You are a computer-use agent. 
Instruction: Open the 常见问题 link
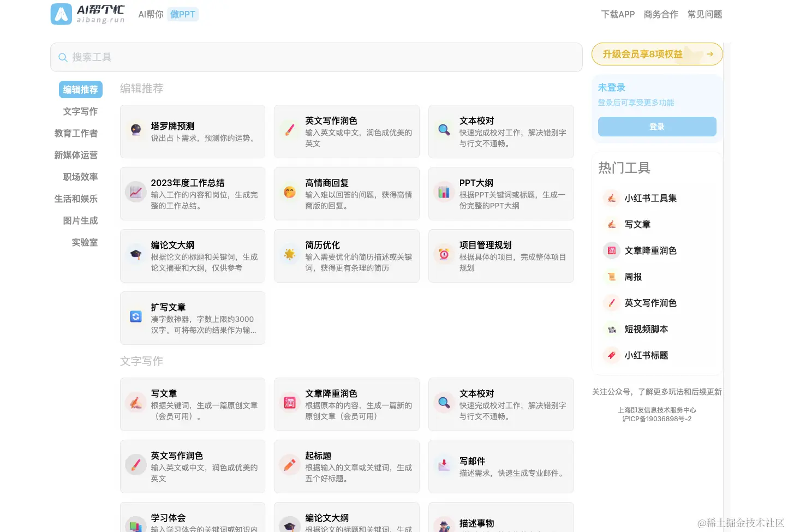click(705, 14)
